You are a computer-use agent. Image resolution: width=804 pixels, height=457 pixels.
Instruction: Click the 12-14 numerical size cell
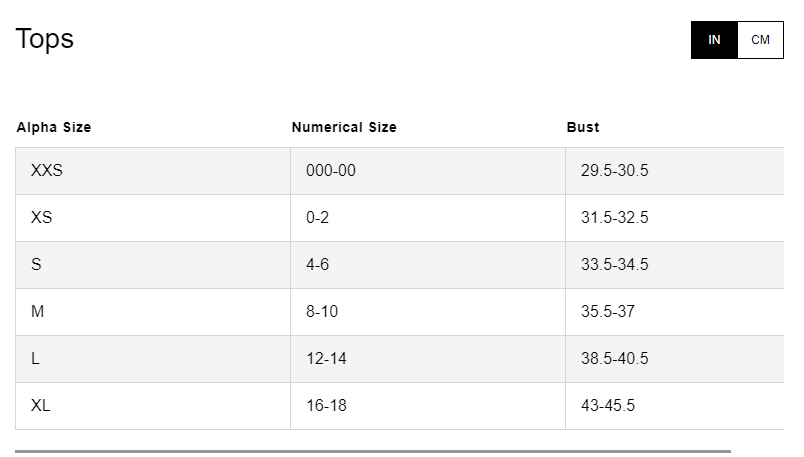(326, 359)
